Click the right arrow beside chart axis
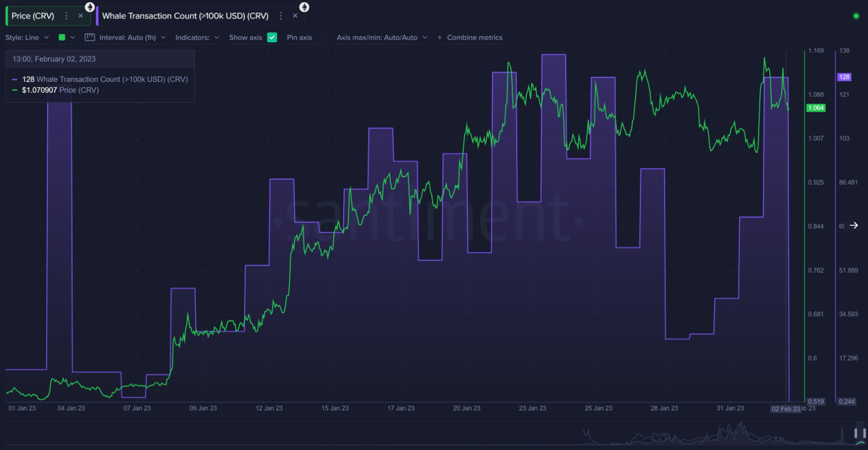The width and height of the screenshot is (868, 450). tap(854, 225)
